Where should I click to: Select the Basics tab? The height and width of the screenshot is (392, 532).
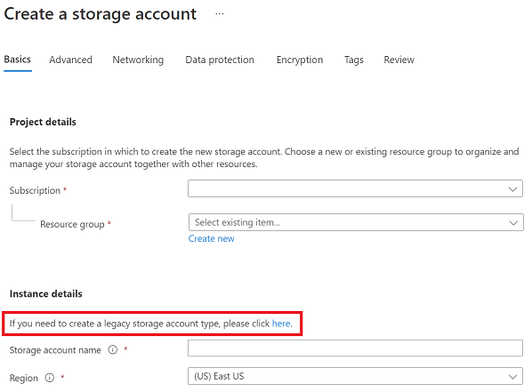click(x=17, y=60)
